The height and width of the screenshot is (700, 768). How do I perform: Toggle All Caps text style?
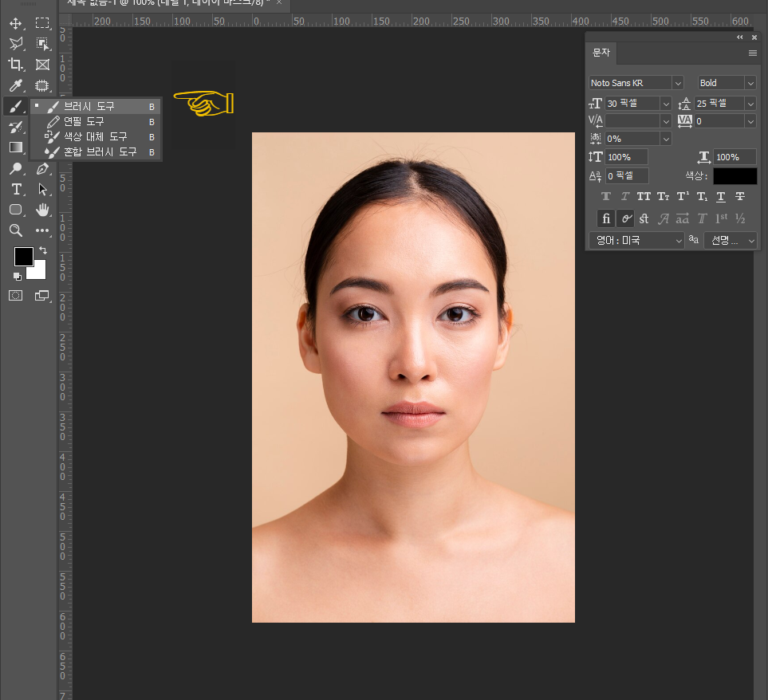click(644, 197)
